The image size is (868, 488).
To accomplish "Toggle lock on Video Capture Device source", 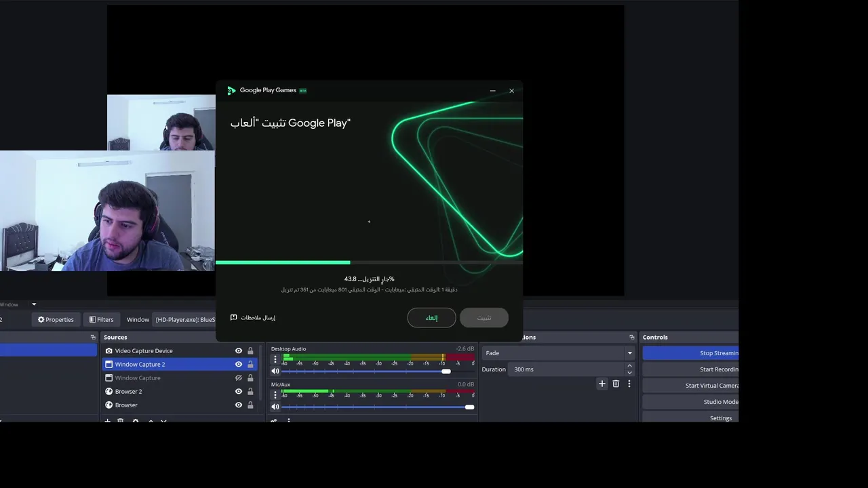I will (250, 350).
